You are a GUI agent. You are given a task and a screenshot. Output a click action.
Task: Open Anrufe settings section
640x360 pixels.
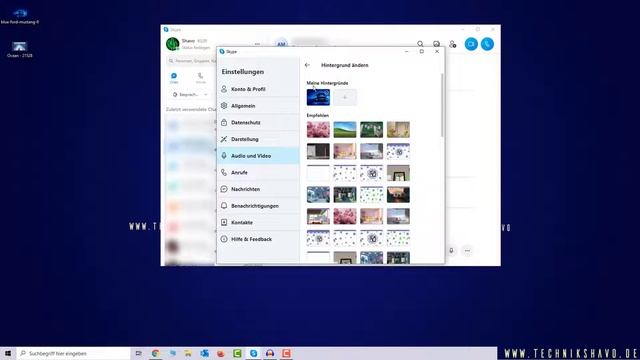click(258, 173)
